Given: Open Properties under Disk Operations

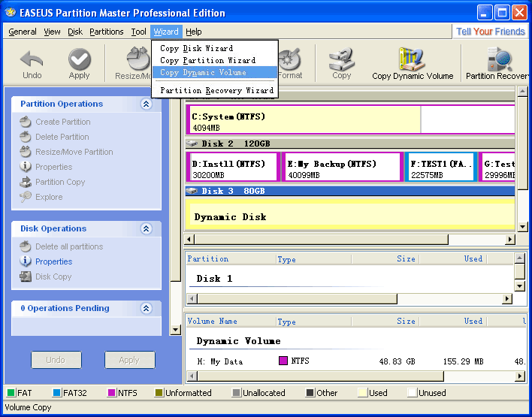Looking at the screenshot, I should (x=54, y=261).
